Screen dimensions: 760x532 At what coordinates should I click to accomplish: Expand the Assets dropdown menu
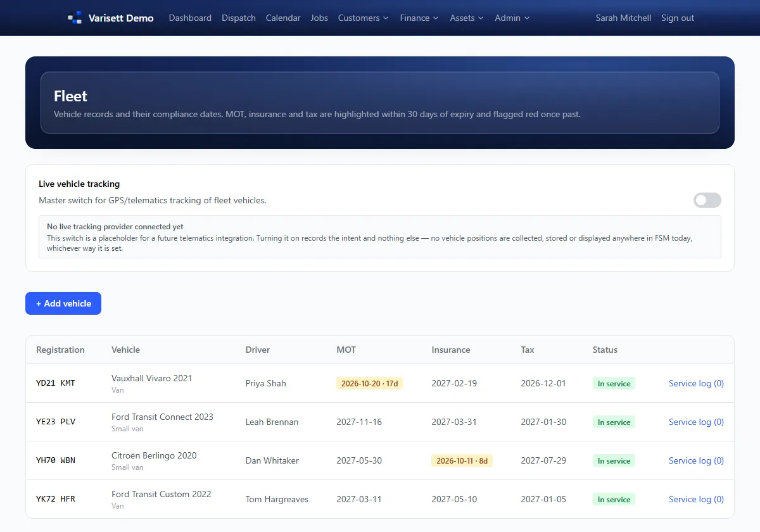(x=467, y=18)
